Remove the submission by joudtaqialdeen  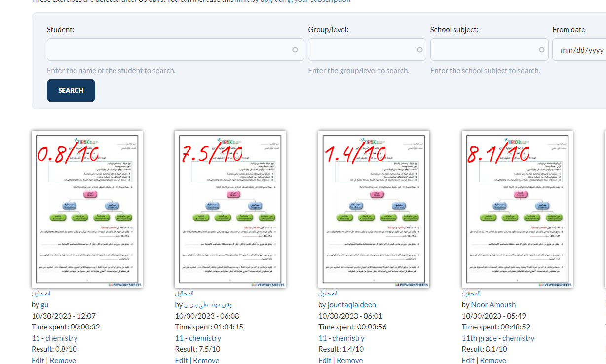349,360
